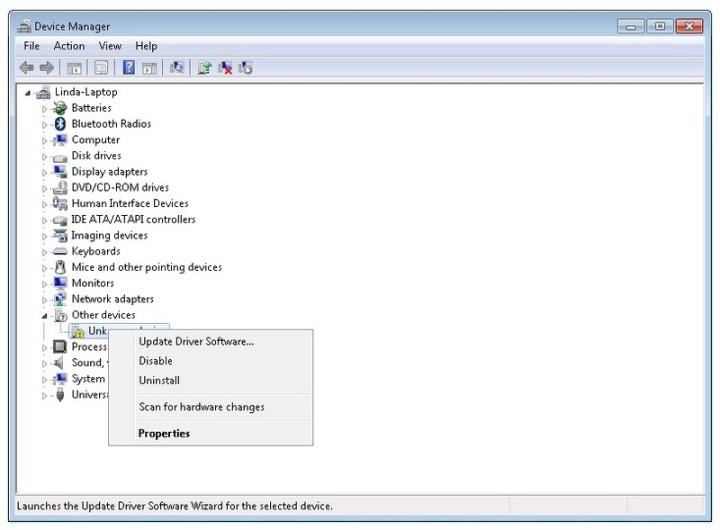Viewport: 720px width, 530px height.
Task: Click the Human Interface Devices icon
Action: click(60, 203)
